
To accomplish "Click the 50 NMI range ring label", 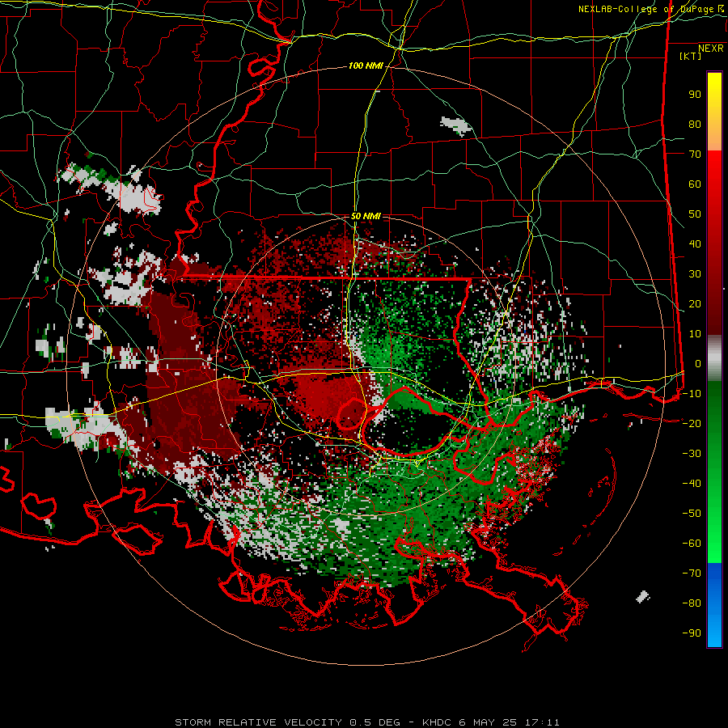I will point(366,216).
